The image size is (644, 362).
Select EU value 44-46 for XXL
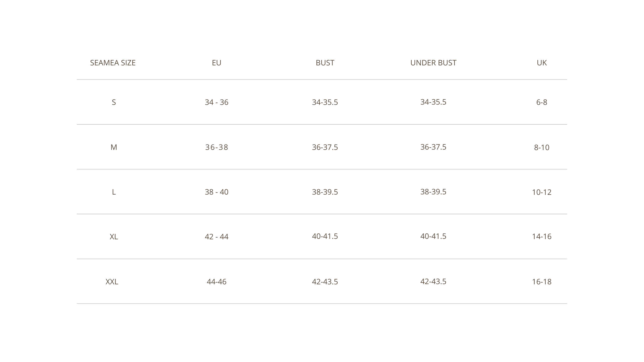(x=217, y=282)
